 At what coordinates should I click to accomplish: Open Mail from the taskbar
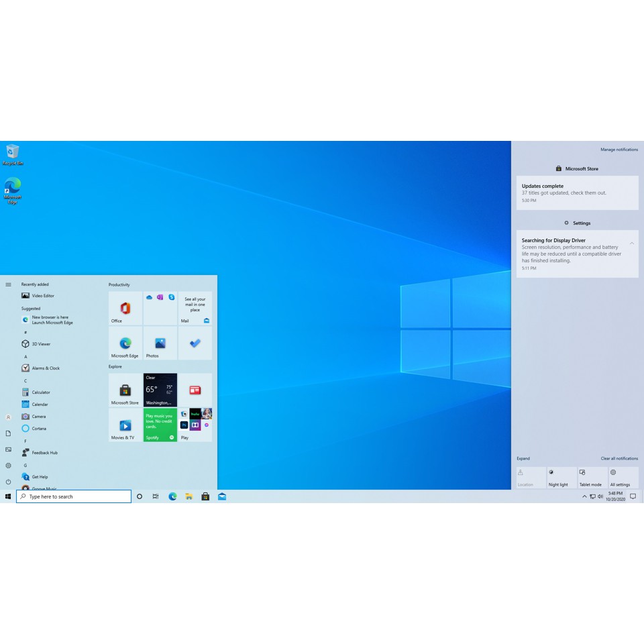[221, 496]
